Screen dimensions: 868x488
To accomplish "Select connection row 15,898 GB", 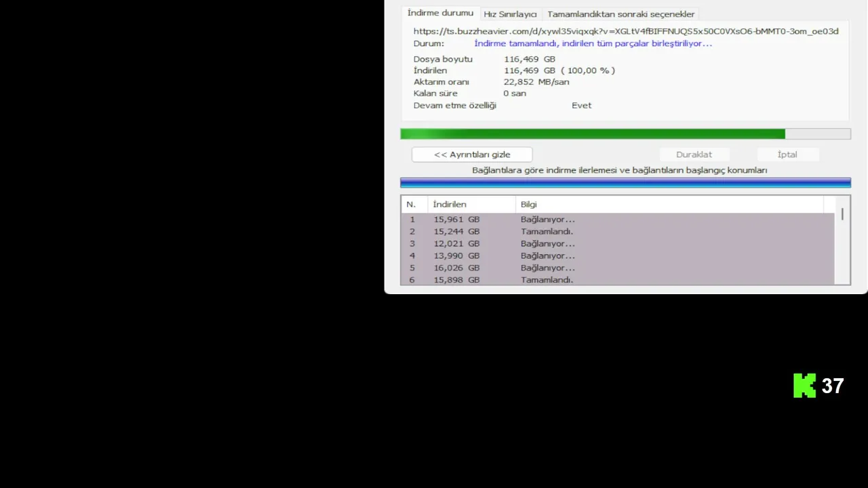I will [x=618, y=279].
